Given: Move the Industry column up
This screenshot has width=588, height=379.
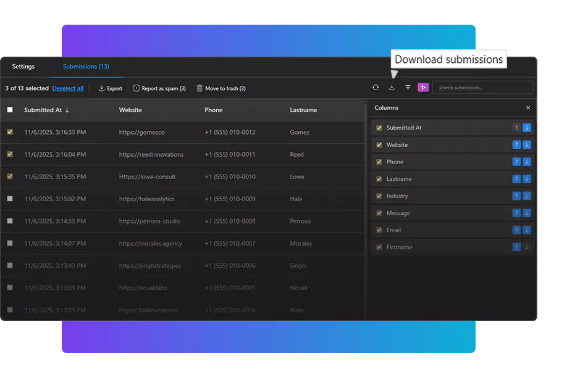Looking at the screenshot, I should (516, 196).
